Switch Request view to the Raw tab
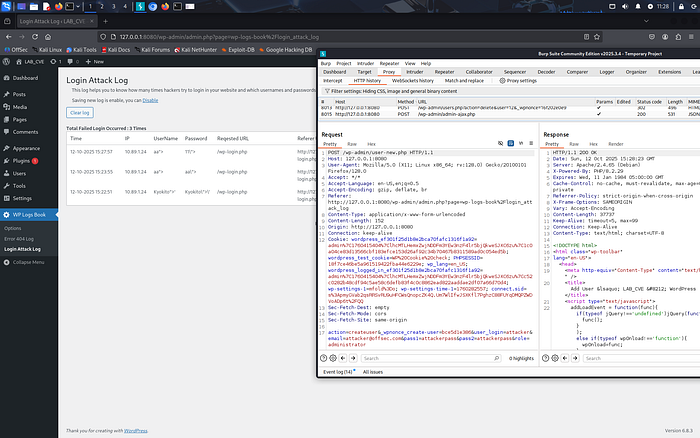 (x=352, y=144)
